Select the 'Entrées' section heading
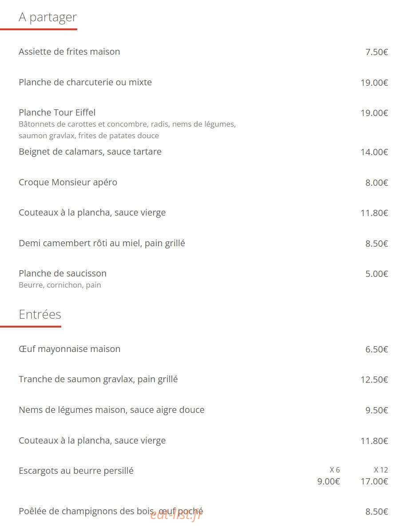Screen dimensions: 400x532 [40, 315]
